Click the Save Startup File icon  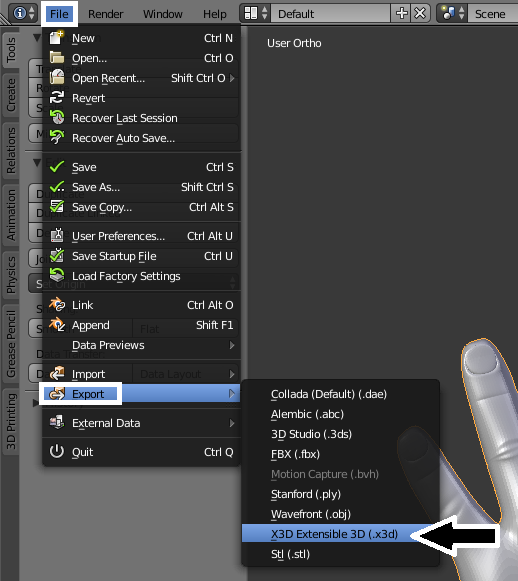57,256
